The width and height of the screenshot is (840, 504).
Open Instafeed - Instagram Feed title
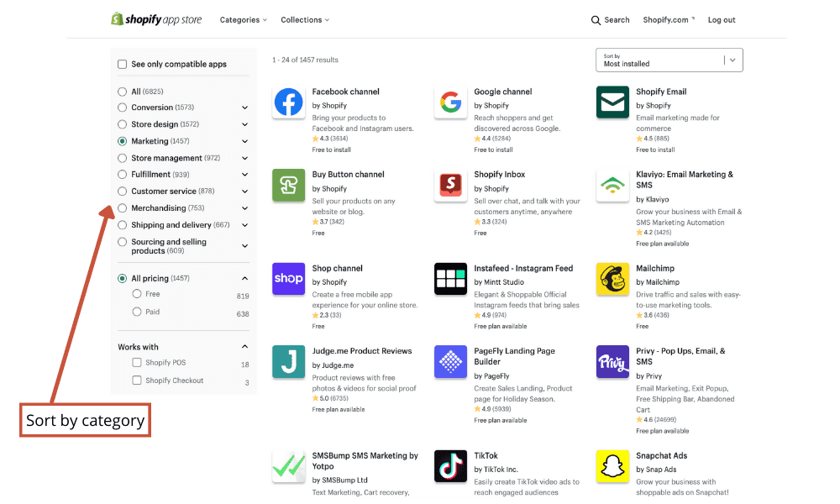pos(523,268)
